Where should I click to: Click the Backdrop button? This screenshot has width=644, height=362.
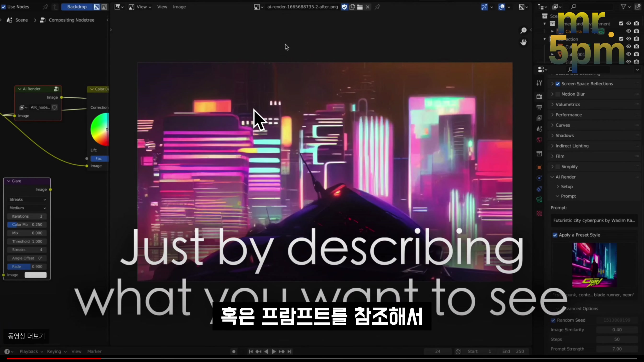pyautogui.click(x=77, y=7)
